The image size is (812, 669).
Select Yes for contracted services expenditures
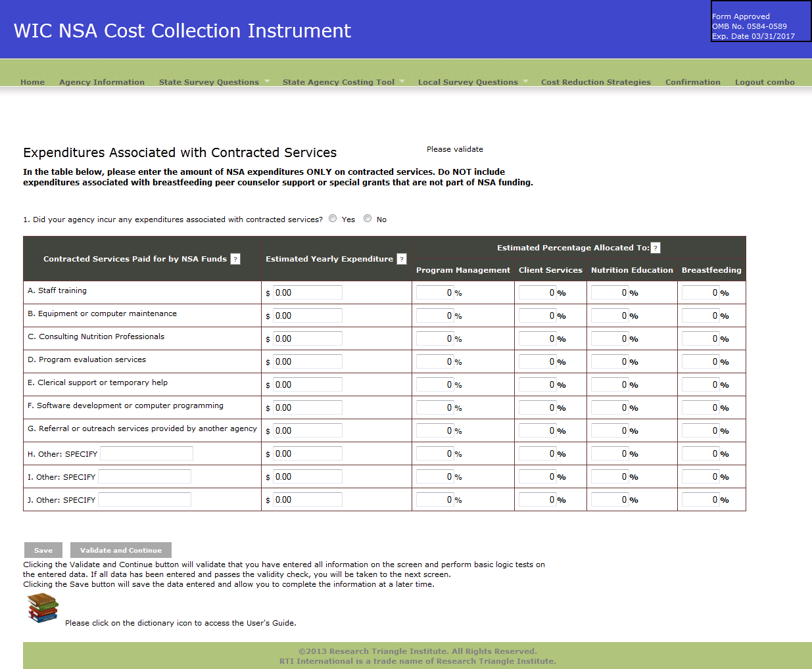333,219
